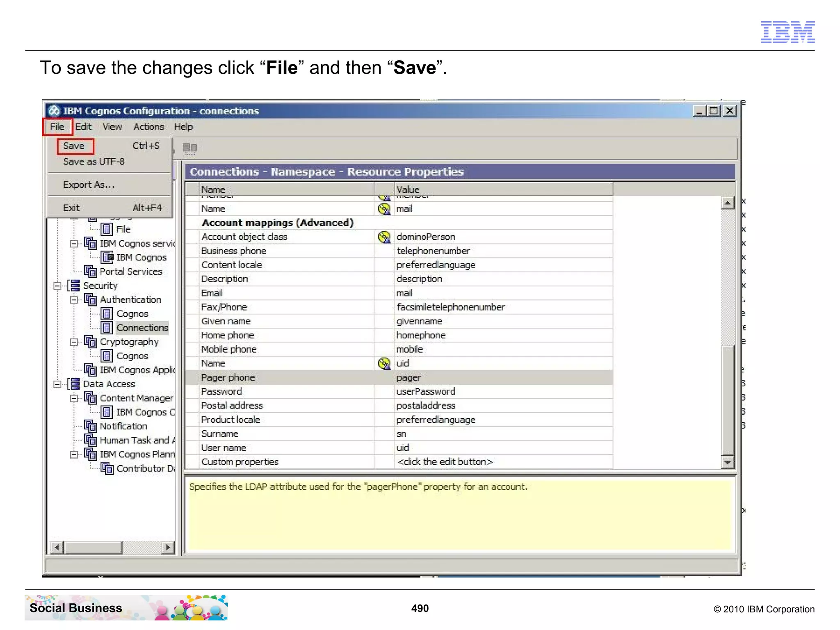Click the tree pane scroll left arrow
Image resolution: width=840 pixels, height=630 pixels.
click(x=57, y=548)
